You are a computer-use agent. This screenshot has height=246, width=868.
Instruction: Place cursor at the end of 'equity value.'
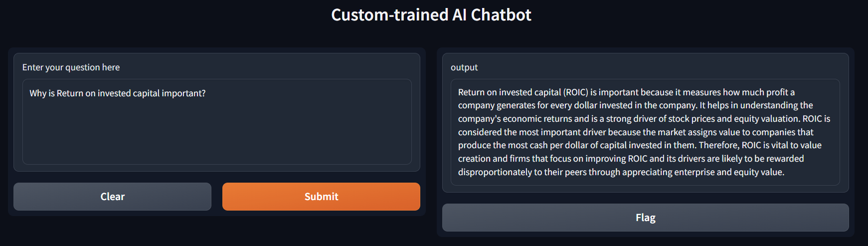tap(785, 172)
